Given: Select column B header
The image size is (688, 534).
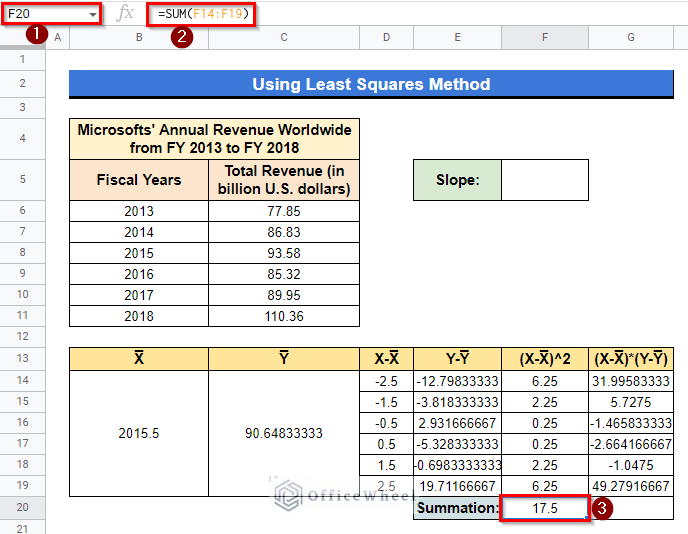Looking at the screenshot, I should (x=139, y=38).
